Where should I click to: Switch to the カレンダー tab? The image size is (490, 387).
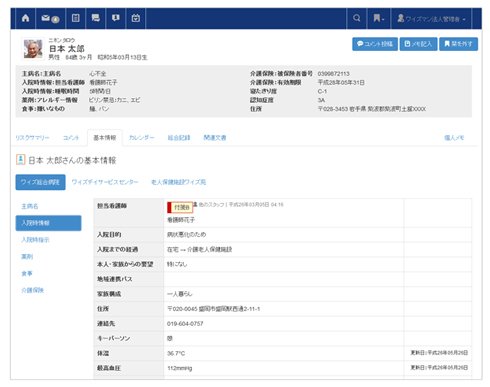(141, 138)
